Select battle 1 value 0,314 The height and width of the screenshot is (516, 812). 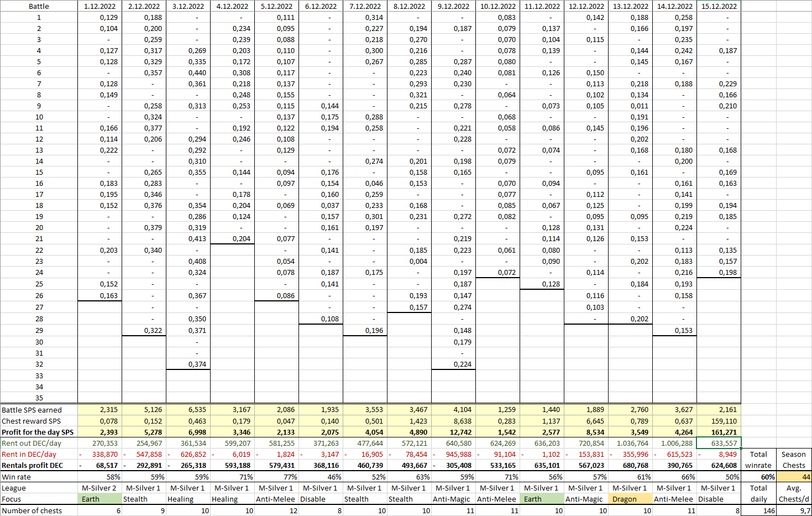(x=365, y=17)
